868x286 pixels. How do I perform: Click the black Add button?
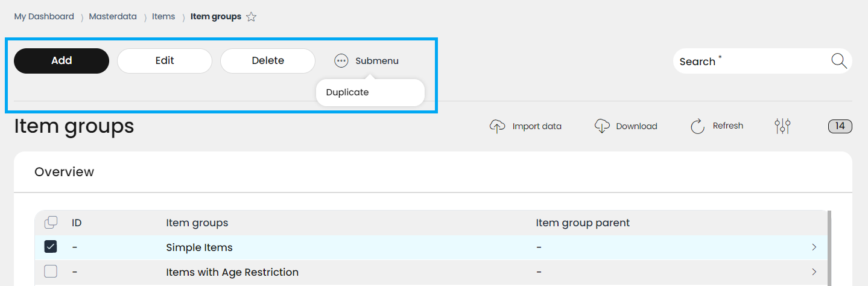(x=62, y=61)
